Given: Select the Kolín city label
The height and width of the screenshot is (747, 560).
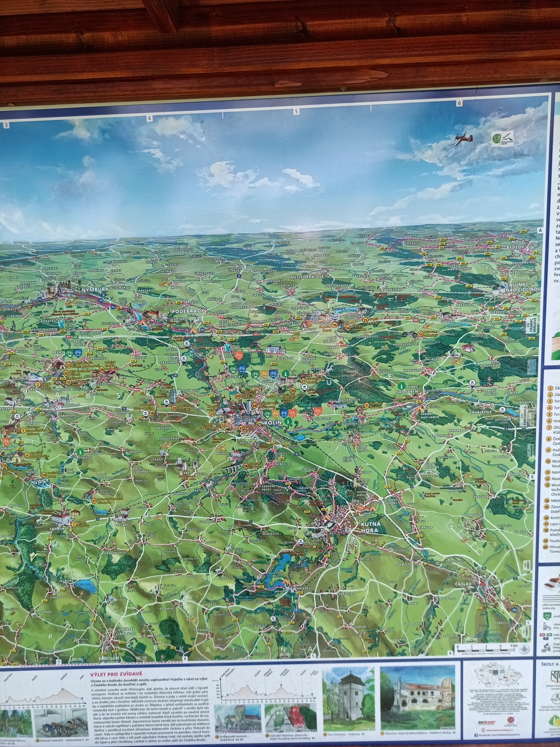Looking at the screenshot, I should click(x=272, y=422).
